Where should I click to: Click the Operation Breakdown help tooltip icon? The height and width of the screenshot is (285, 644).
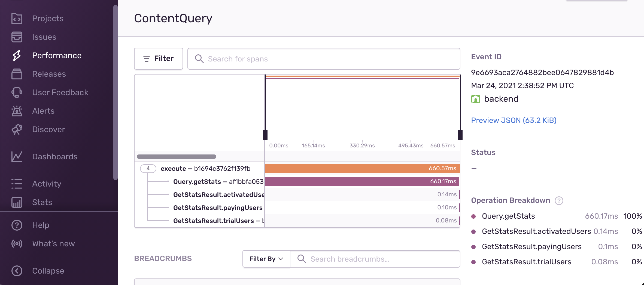tap(559, 201)
